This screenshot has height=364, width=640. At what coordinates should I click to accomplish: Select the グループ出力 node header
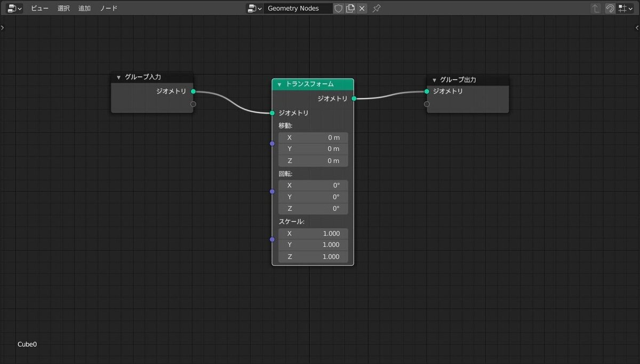[468, 80]
